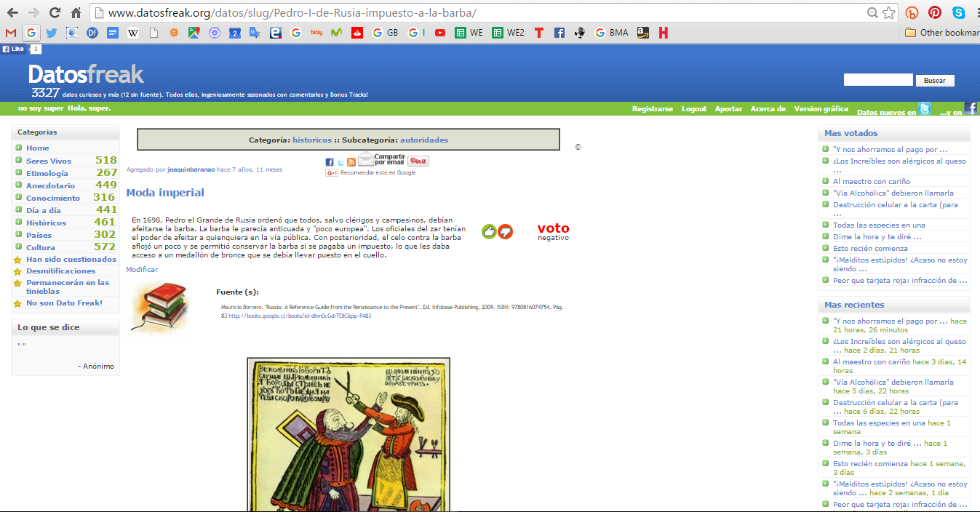The image size is (980, 512).
Task: Open No son Dato Freak! list
Action: [64, 303]
